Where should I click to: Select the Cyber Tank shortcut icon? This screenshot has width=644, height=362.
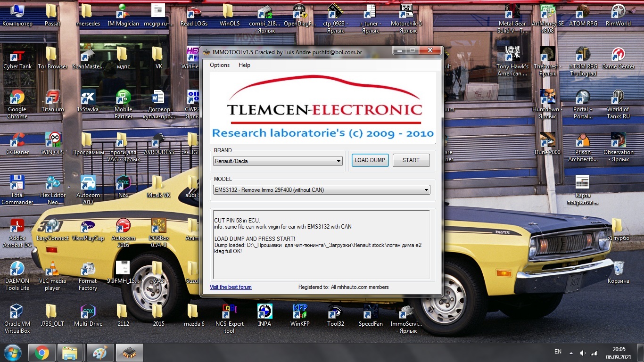(x=17, y=58)
